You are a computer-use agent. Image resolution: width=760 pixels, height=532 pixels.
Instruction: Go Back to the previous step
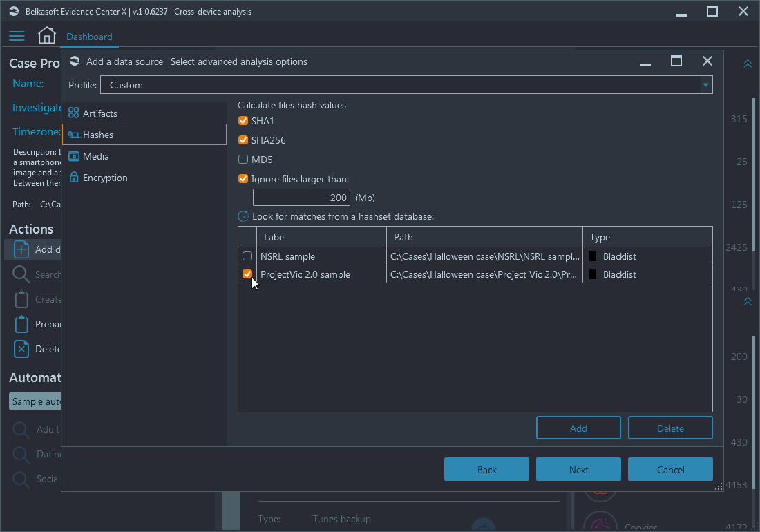[486, 470]
